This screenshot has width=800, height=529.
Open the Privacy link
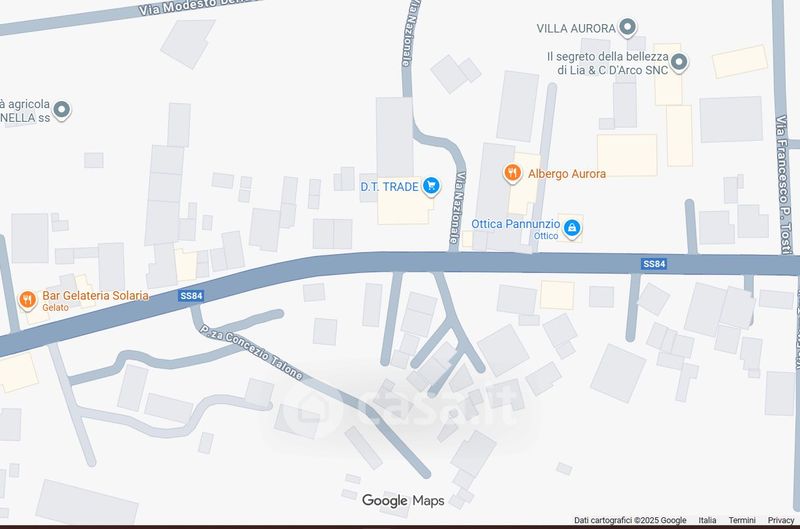(x=781, y=520)
